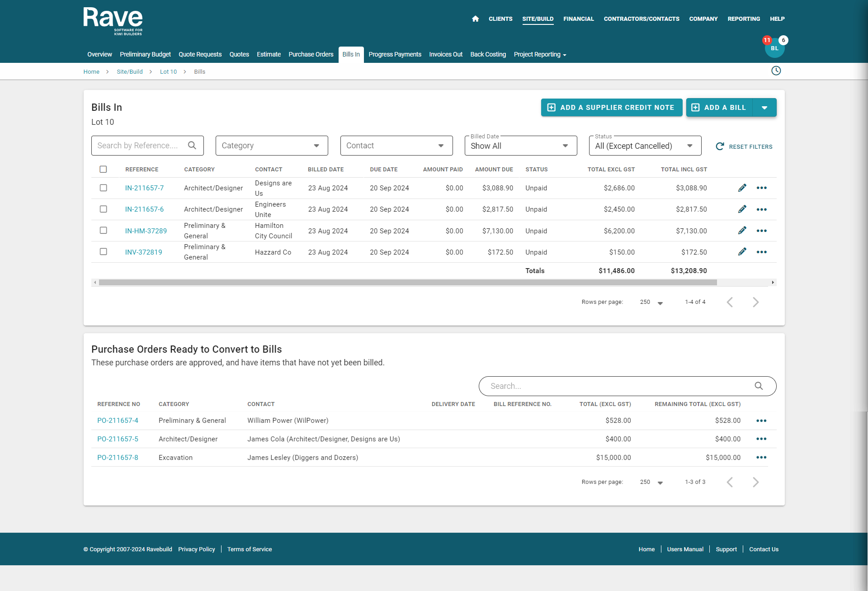Open more options for bill IN-211657-7

tap(762, 188)
